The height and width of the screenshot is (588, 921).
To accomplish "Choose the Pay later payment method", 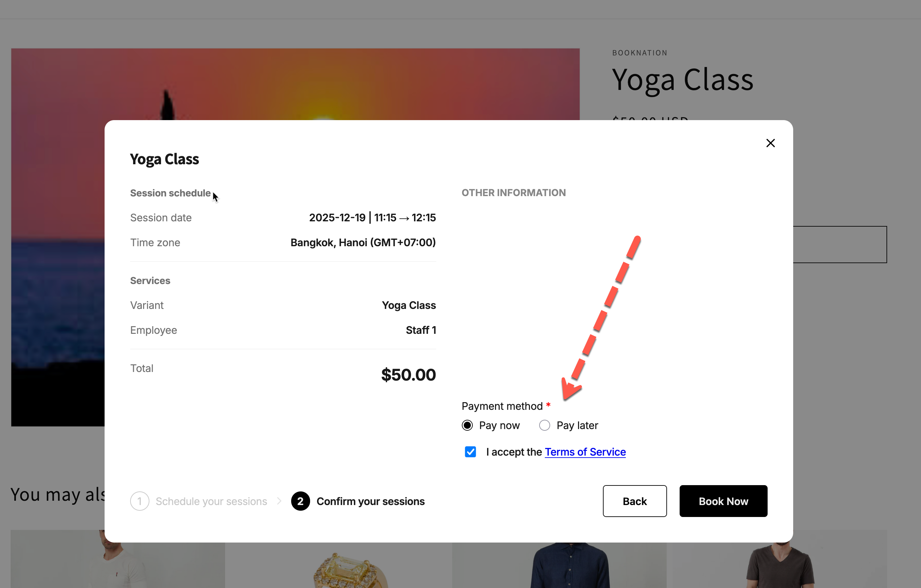I will click(x=544, y=425).
